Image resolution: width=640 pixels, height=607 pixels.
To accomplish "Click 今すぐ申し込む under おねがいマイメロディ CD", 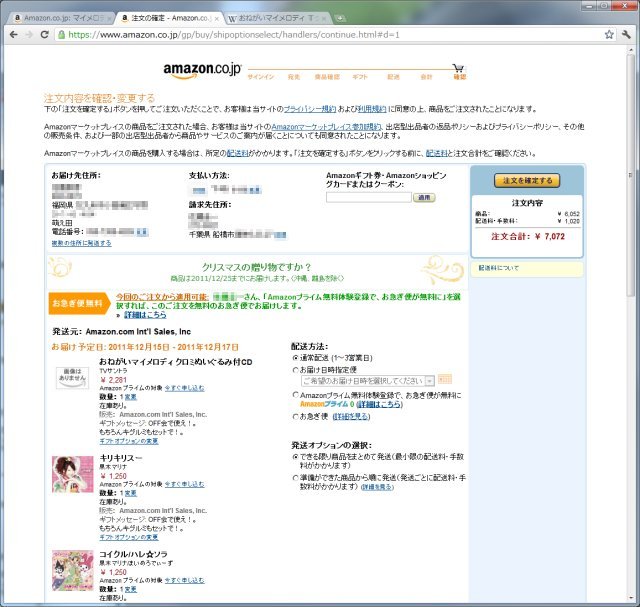I will tap(184, 388).
